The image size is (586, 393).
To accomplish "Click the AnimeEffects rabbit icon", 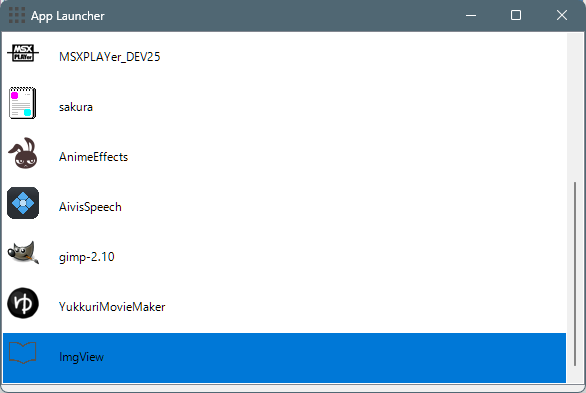I will pyautogui.click(x=23, y=153).
